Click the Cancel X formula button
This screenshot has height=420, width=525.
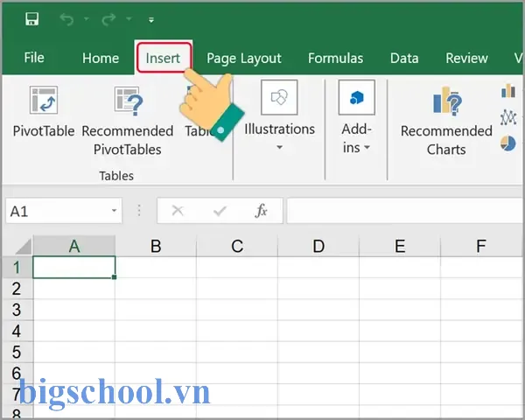[x=178, y=211]
